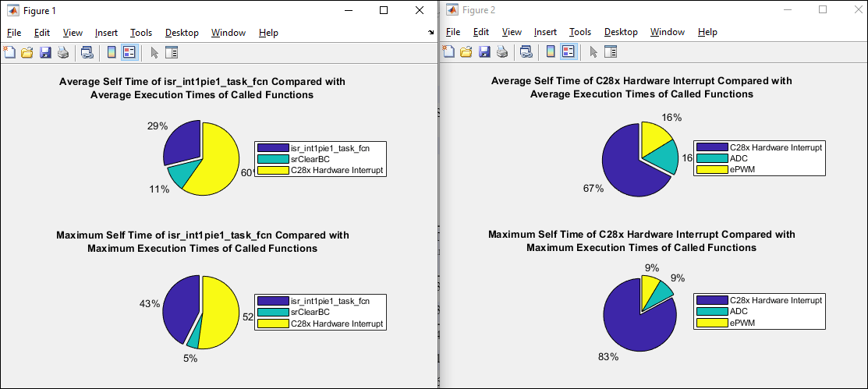
Task: Click Open File folder icon in Figure 1
Action: 27,52
